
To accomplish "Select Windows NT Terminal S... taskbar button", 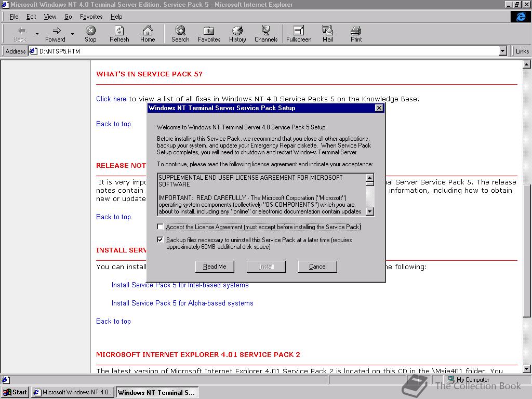I will tap(157, 392).
